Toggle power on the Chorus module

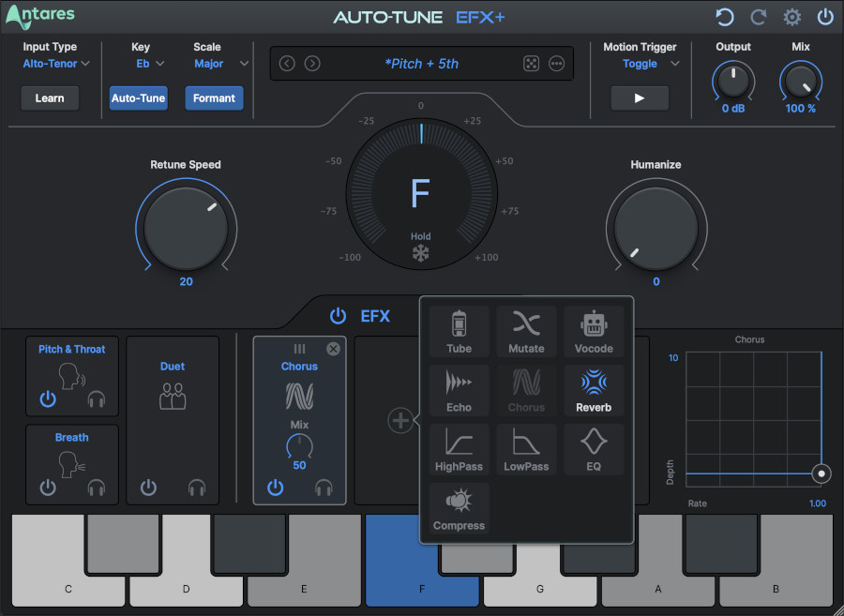click(x=275, y=488)
